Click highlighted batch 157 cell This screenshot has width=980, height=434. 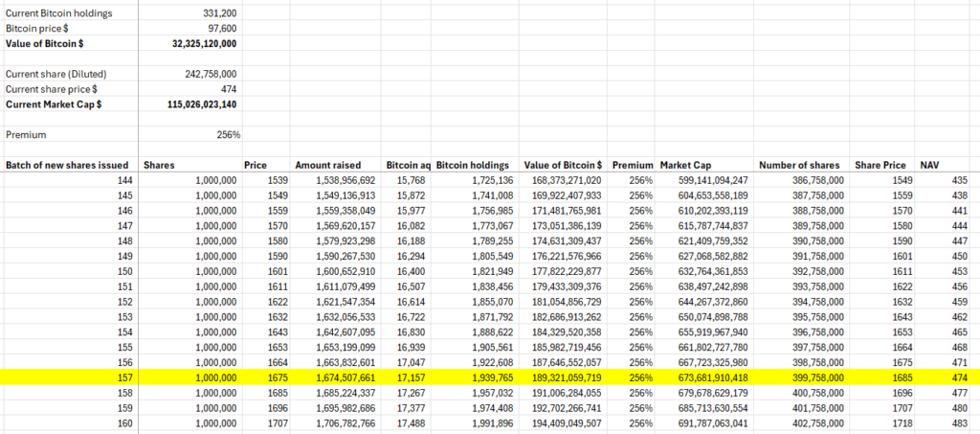pos(123,377)
